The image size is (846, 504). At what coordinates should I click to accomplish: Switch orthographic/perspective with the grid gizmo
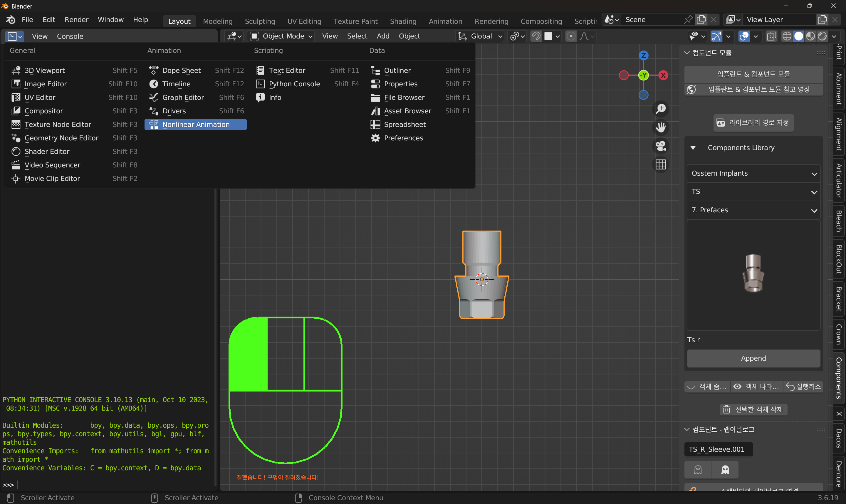pos(661,165)
